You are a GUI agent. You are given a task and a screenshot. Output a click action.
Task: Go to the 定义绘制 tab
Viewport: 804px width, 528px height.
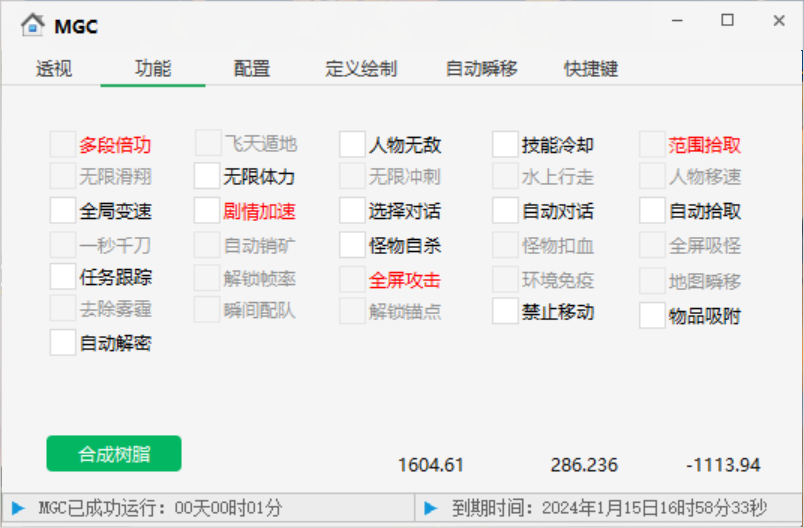pos(361,68)
